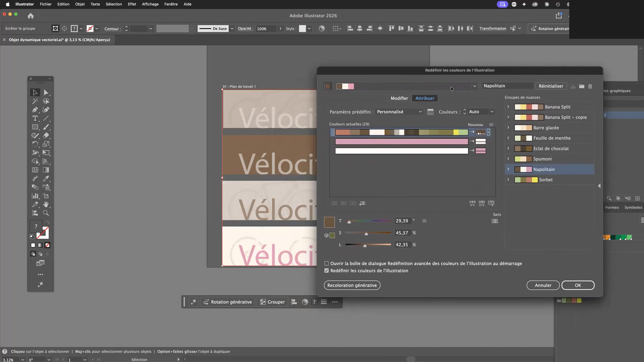The image size is (644, 362).
Task: Open the Recolor Artwork icon in control bar
Action: coord(322,28)
